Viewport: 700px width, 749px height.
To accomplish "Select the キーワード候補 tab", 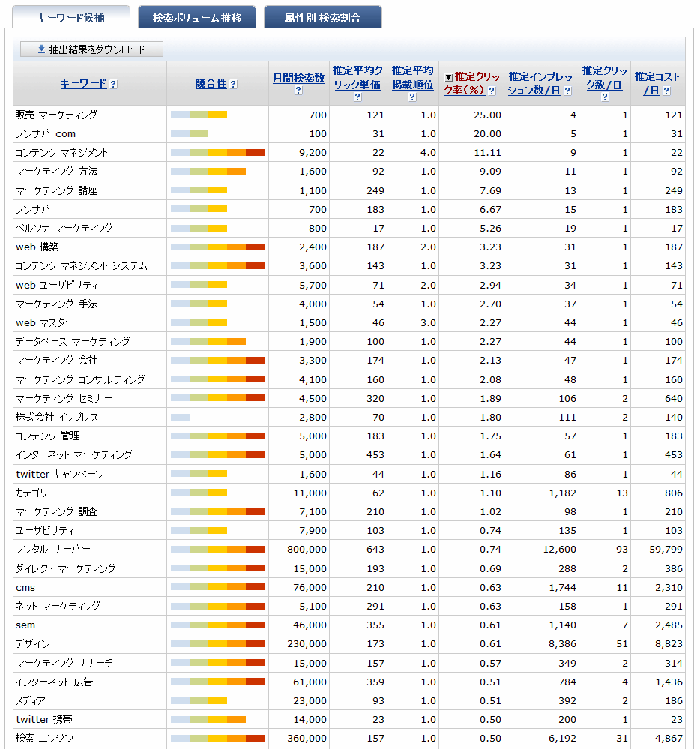I will pyautogui.click(x=72, y=18).
